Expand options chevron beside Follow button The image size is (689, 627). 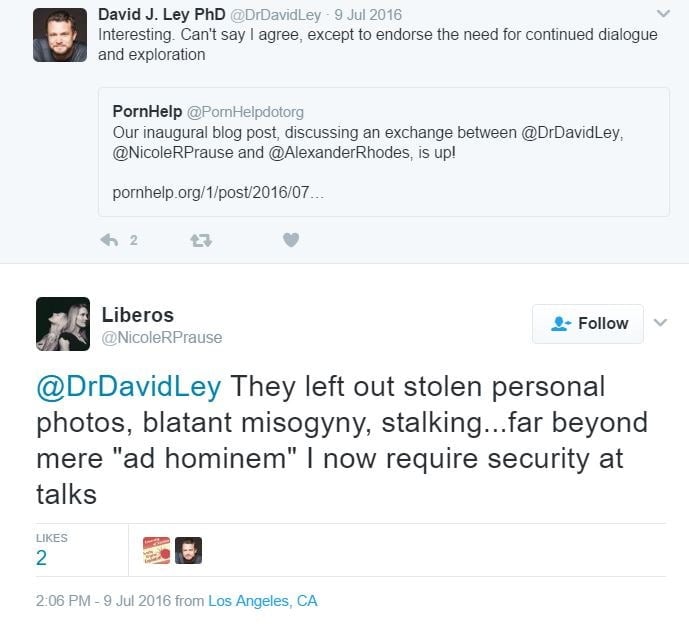[660, 323]
